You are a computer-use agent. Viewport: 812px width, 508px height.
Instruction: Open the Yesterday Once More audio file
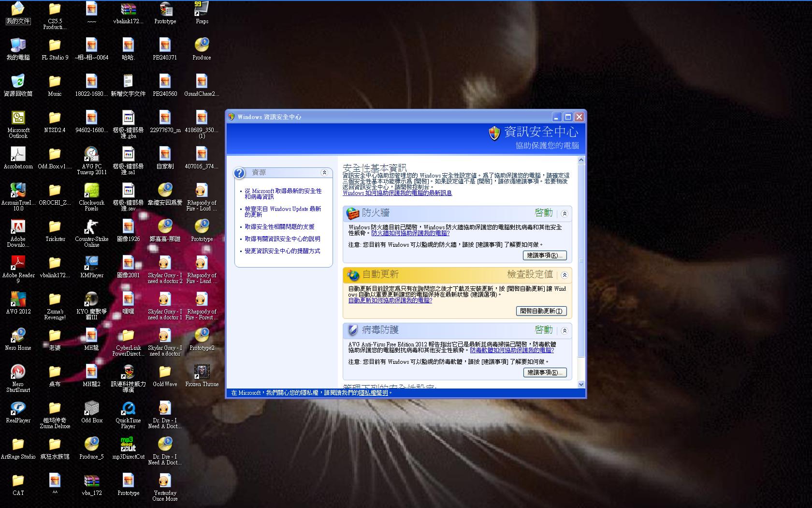pos(165,487)
